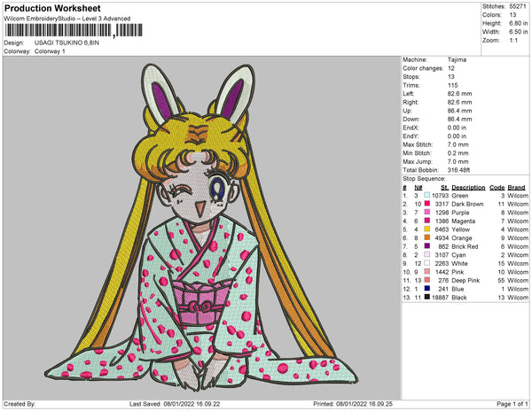Click the Black row color swatch
Screen dimensions: 532x411
(x=426, y=297)
